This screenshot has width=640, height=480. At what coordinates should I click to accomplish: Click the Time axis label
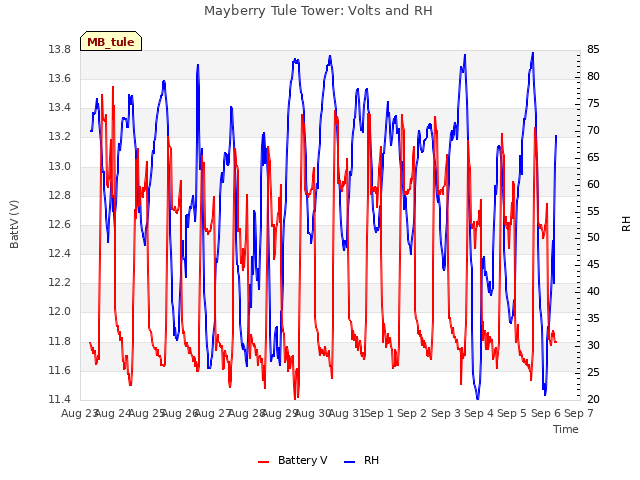566,429
